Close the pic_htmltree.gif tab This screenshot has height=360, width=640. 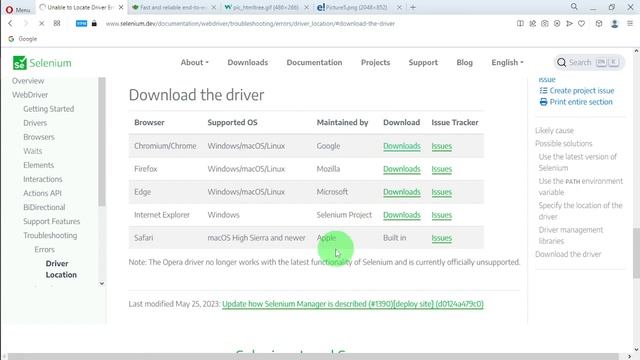(x=307, y=7)
